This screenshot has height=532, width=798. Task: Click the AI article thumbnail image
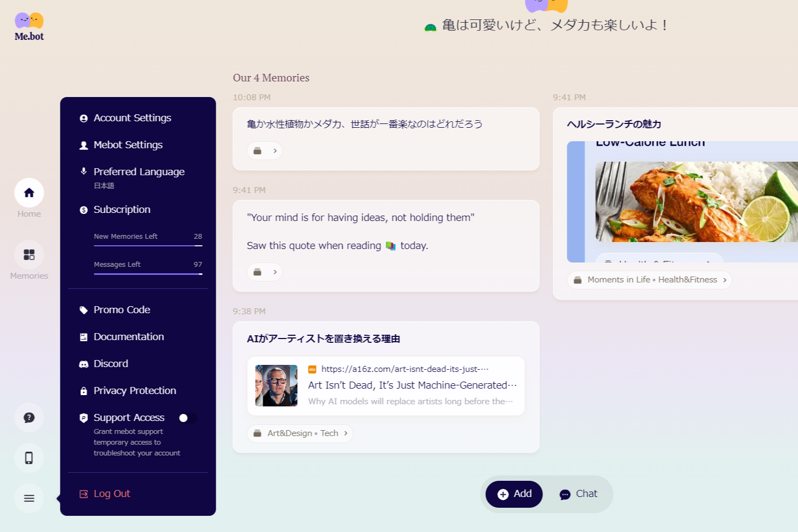(x=276, y=385)
